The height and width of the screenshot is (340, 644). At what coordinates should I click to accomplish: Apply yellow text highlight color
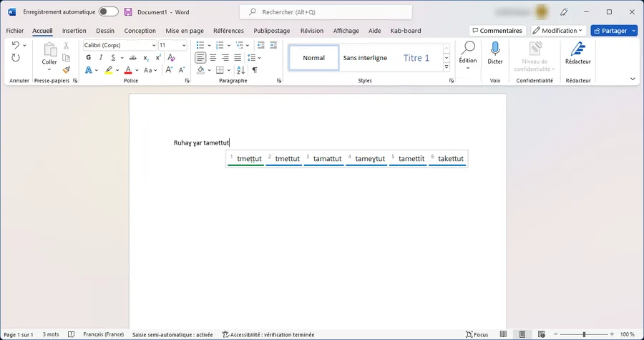(109, 70)
